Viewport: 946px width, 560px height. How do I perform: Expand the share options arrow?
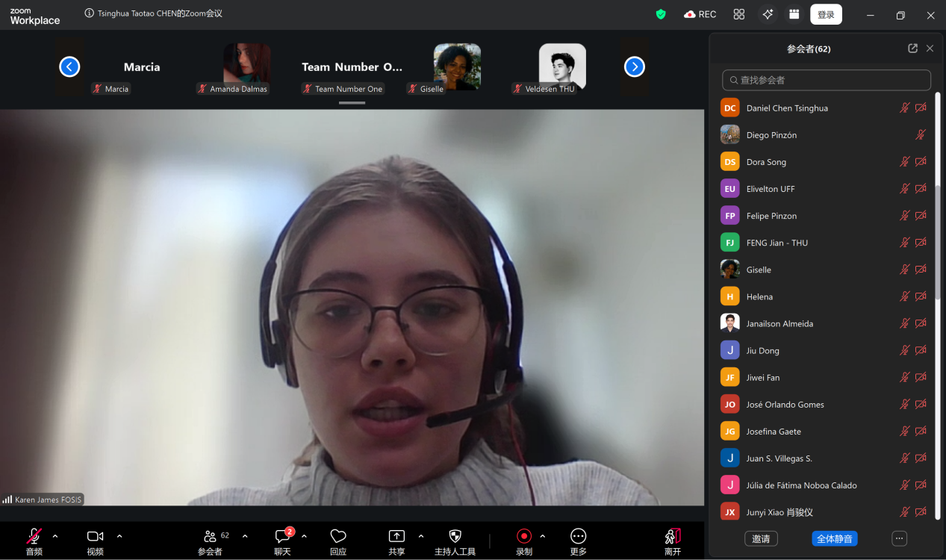(x=421, y=536)
